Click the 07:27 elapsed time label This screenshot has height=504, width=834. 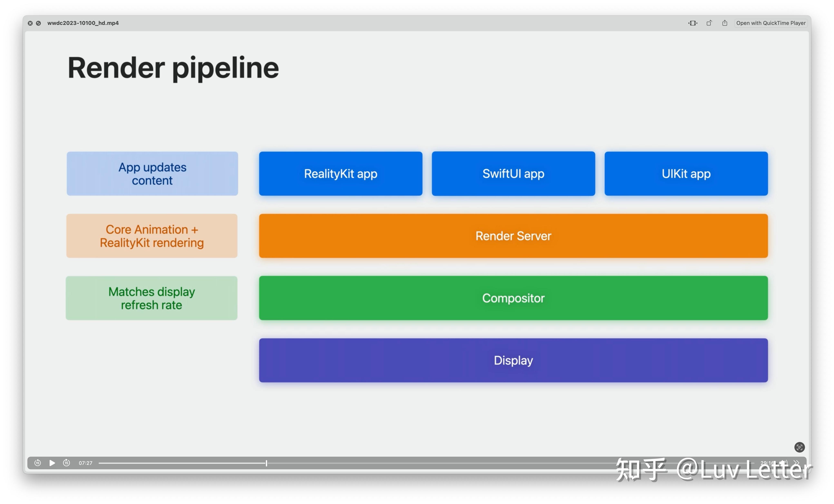(86, 463)
